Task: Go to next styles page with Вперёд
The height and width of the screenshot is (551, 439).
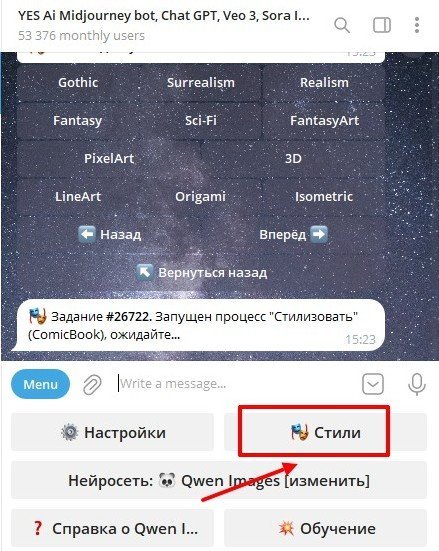Action: [293, 234]
